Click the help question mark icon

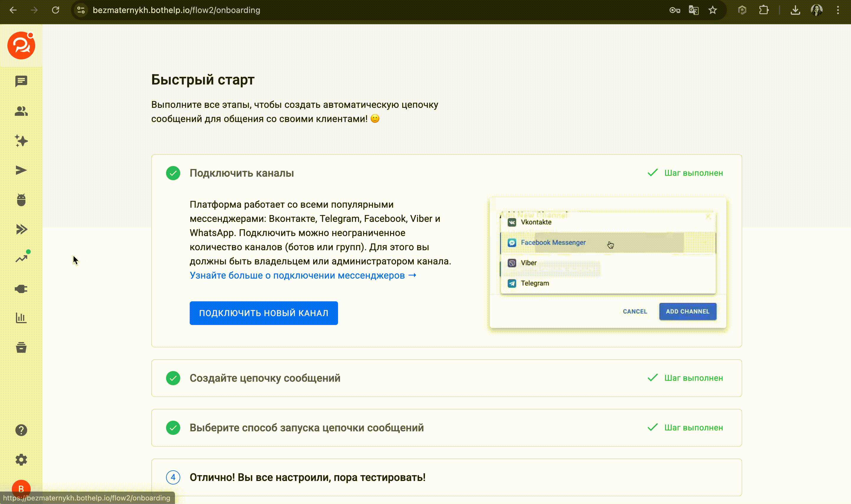pyautogui.click(x=21, y=430)
